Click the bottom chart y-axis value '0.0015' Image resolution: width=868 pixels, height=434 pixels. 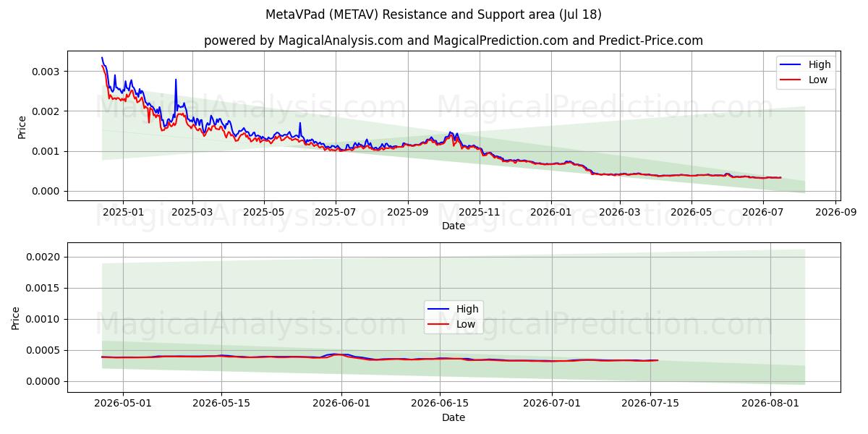(x=45, y=289)
